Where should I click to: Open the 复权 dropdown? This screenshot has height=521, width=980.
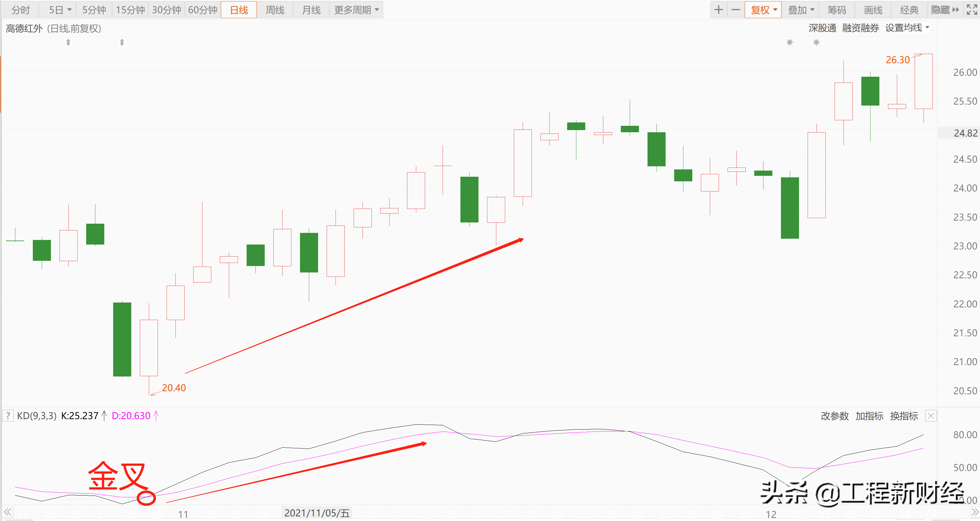tap(763, 10)
